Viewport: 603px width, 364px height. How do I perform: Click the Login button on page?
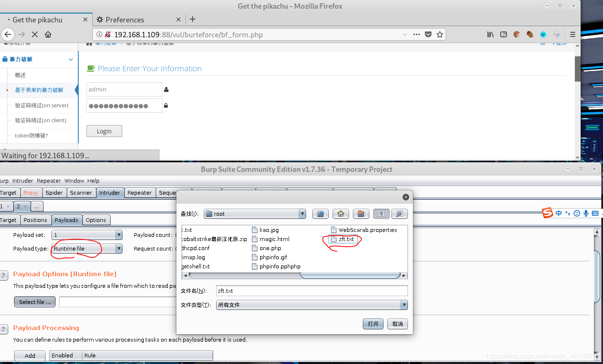pyautogui.click(x=104, y=131)
